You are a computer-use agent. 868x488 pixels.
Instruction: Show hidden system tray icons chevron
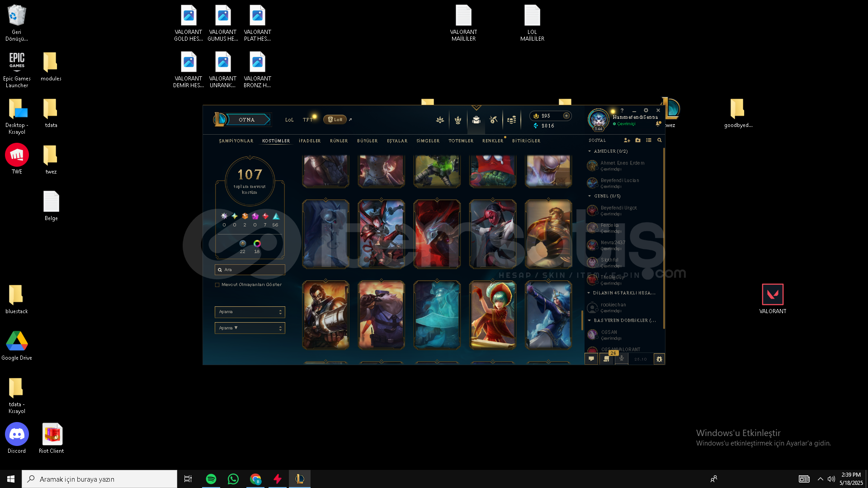pos(820,479)
